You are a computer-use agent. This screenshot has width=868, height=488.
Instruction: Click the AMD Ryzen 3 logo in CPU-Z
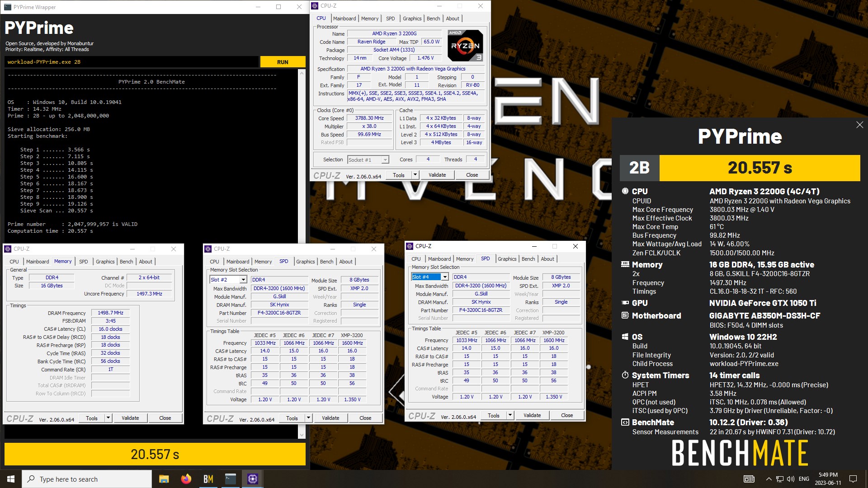[x=465, y=46]
